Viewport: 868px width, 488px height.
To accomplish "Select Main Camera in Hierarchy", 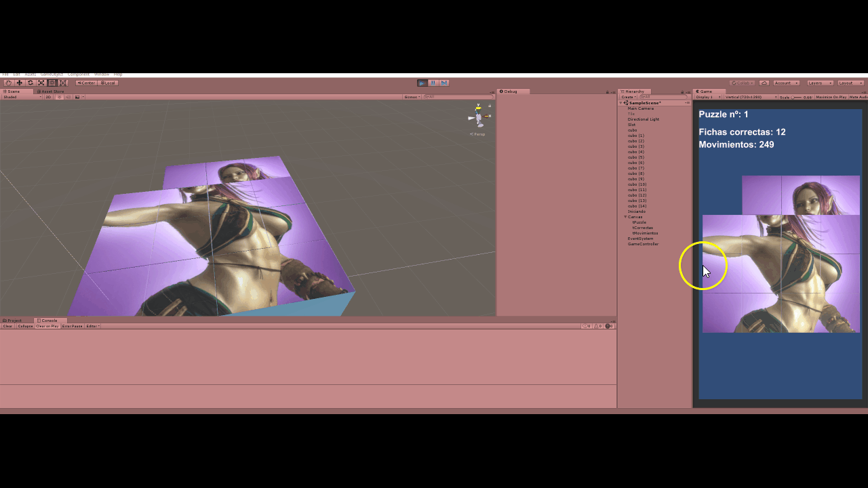I will pos(641,108).
